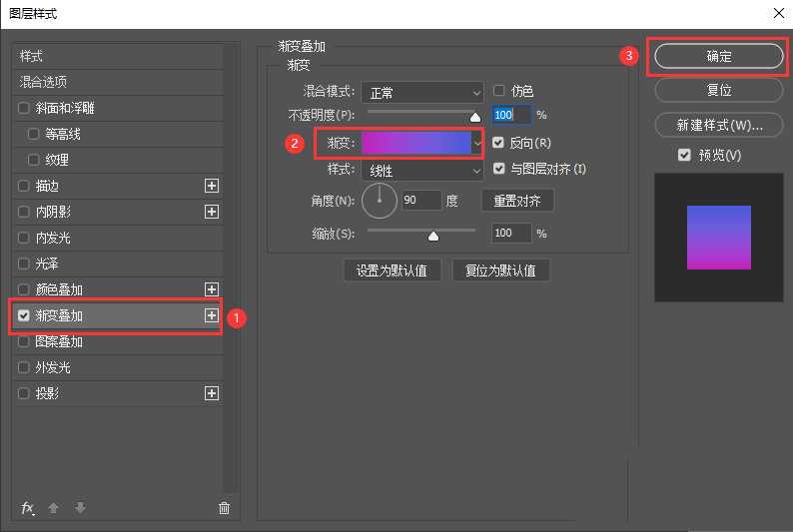This screenshot has height=532, width=793.
Task: Select the 外发光 style entry
Action: tap(117, 367)
